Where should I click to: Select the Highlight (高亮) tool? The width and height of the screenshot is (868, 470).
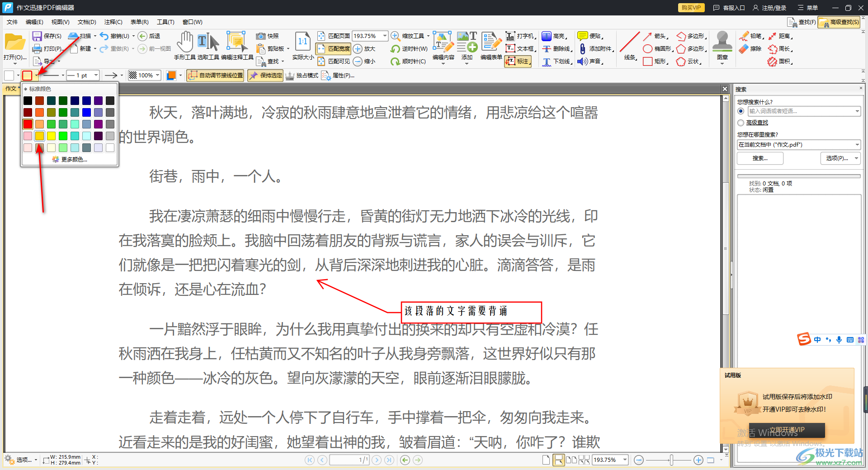554,36
